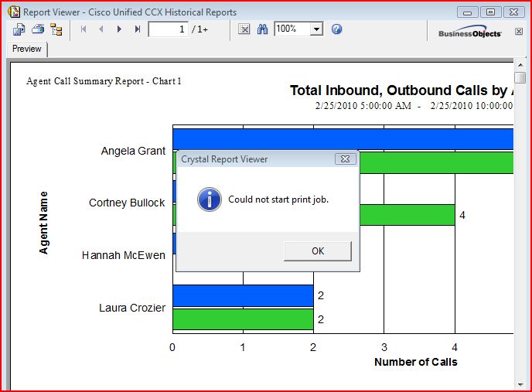Click the vertical scrollbar thumb

[520, 77]
